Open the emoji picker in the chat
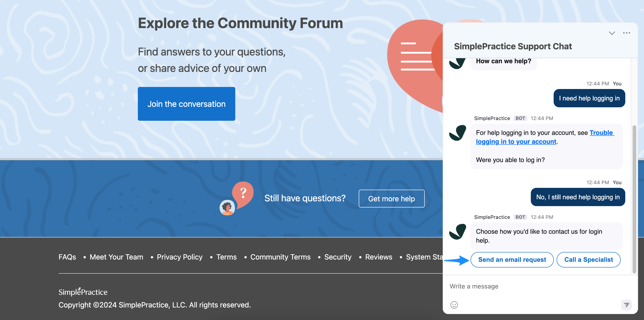The width and height of the screenshot is (644, 320). click(x=454, y=305)
